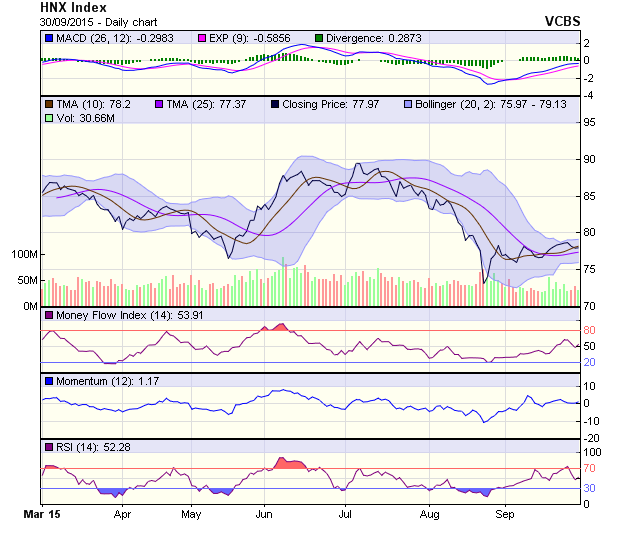Click the Money Flow Index legend swatch
620x535 pixels.
pyautogui.click(x=48, y=316)
